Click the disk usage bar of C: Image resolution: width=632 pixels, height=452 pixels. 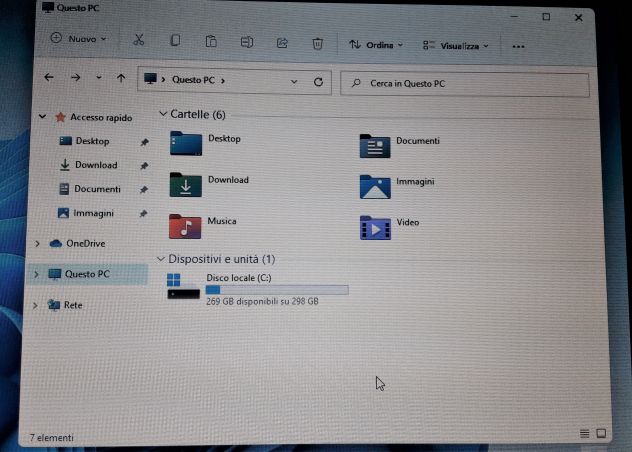pos(277,290)
